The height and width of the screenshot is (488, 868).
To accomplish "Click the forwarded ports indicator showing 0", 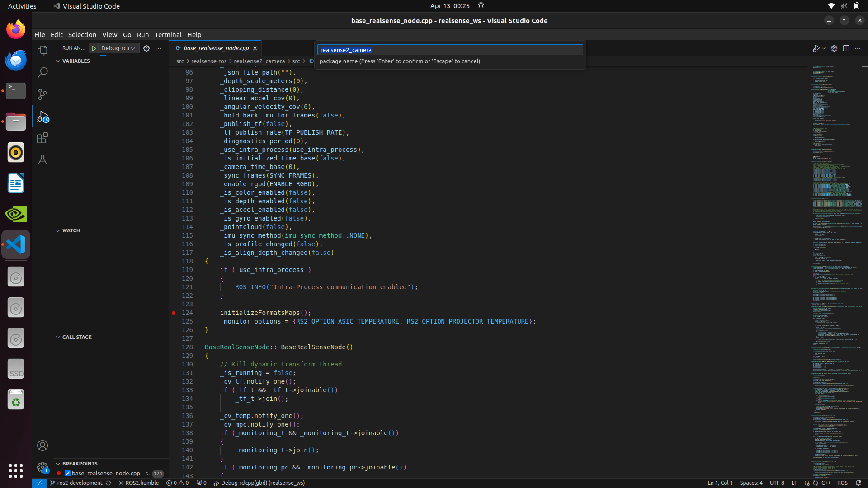I will tap(202, 483).
